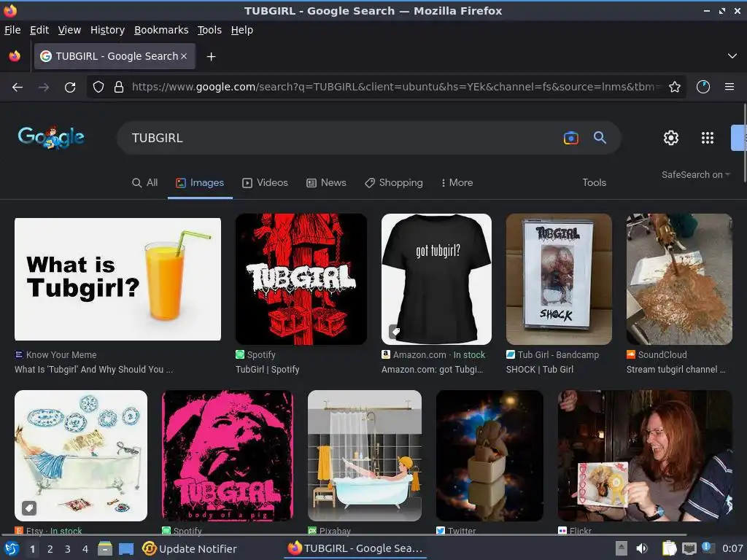Open the More search filters menu
This screenshot has width=747, height=560.
457,183
